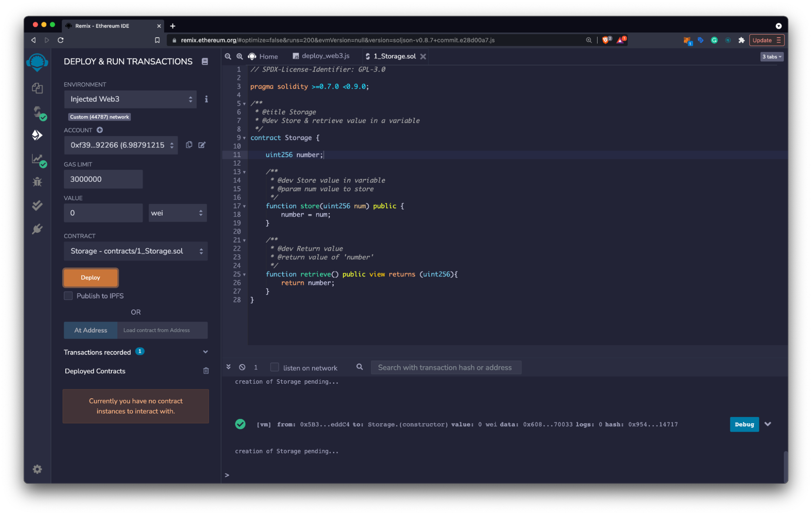Open the Contract selection dropdown
812x515 pixels.
[135, 251]
